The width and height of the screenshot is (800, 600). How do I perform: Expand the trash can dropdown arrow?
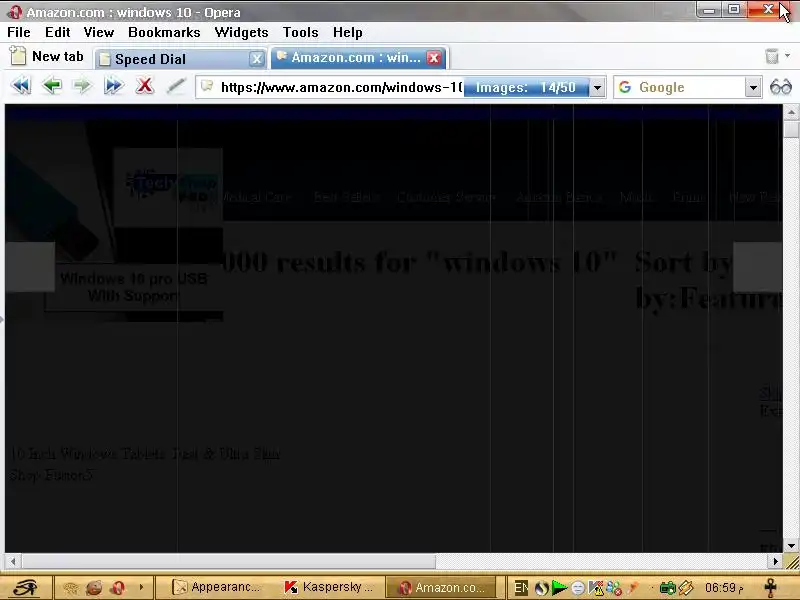click(788, 56)
